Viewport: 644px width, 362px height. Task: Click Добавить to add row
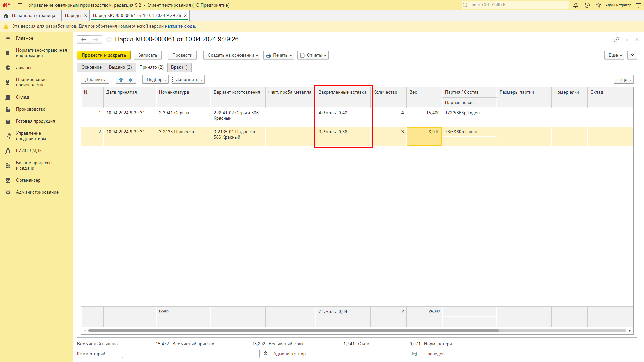pyautogui.click(x=95, y=80)
